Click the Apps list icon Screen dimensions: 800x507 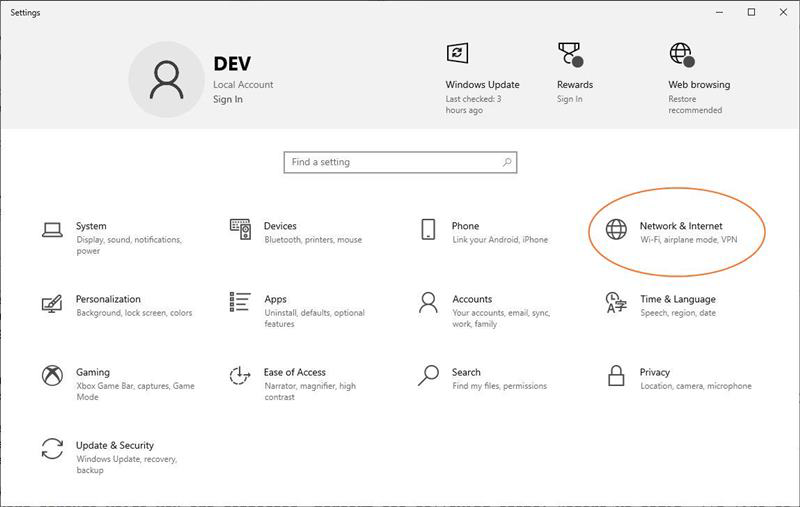click(x=240, y=302)
